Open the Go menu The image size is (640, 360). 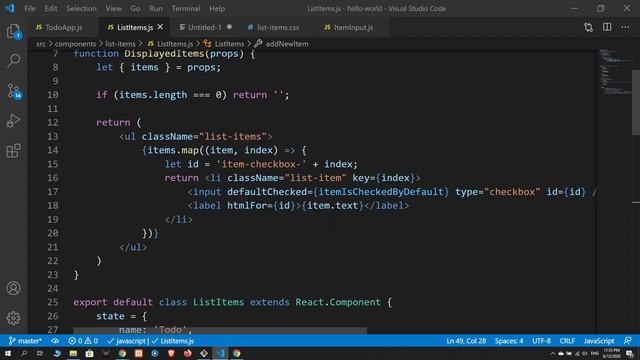tap(135, 8)
